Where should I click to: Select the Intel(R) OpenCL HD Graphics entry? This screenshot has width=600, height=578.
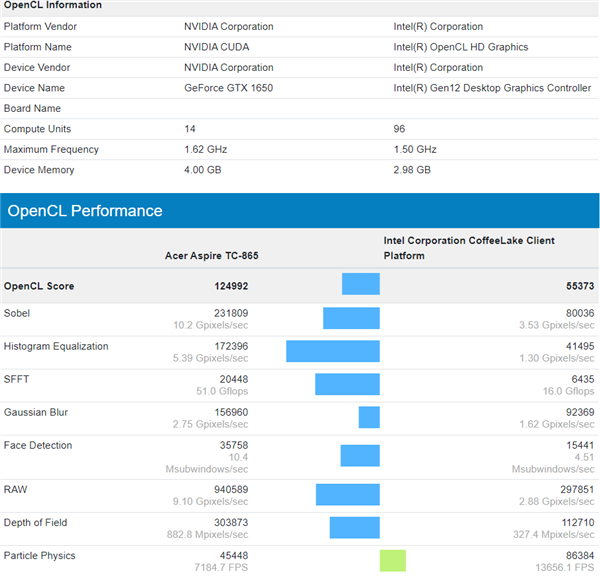point(461,47)
